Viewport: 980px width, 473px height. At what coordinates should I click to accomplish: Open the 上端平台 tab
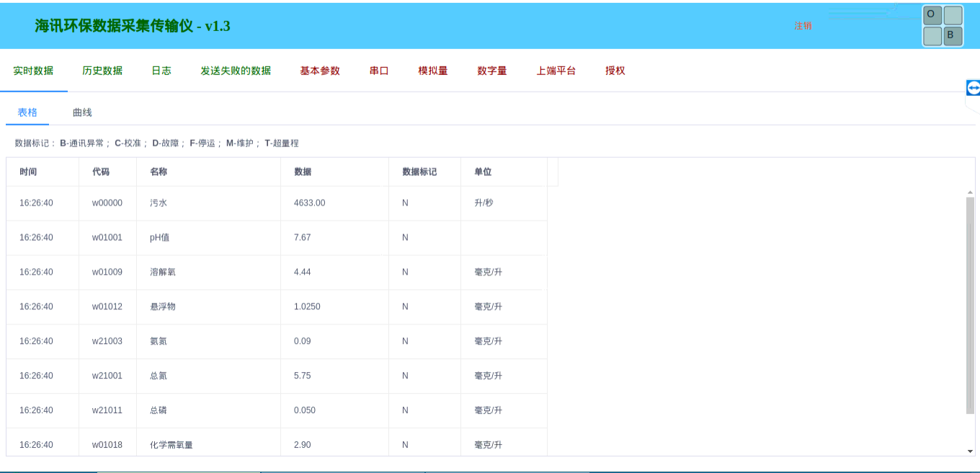click(556, 71)
